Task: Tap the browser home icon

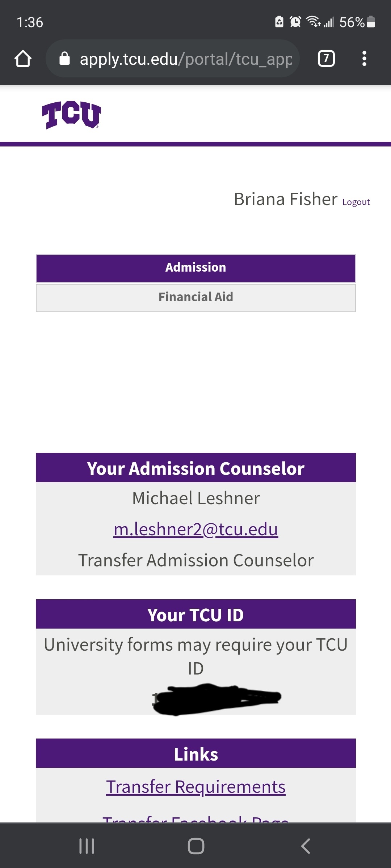Action: tap(23, 59)
